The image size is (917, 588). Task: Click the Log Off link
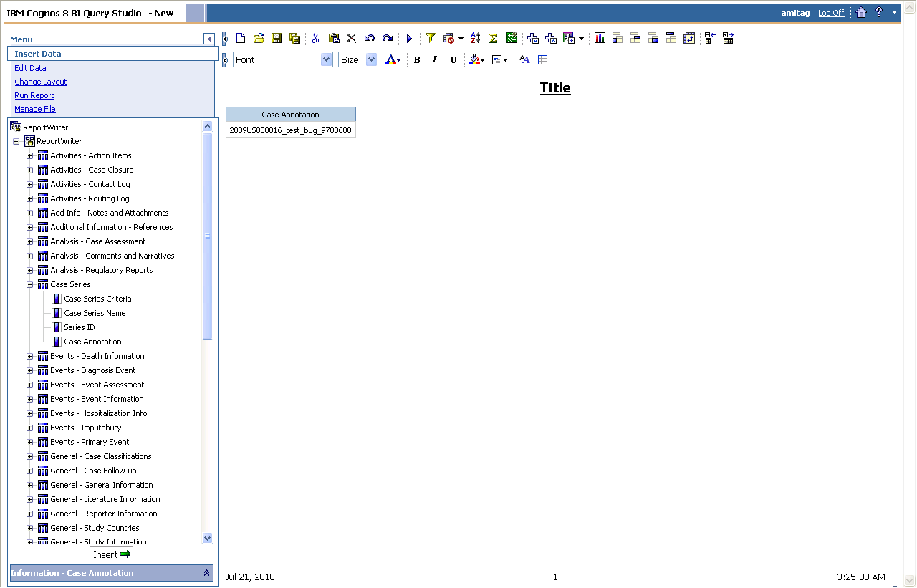coord(831,13)
